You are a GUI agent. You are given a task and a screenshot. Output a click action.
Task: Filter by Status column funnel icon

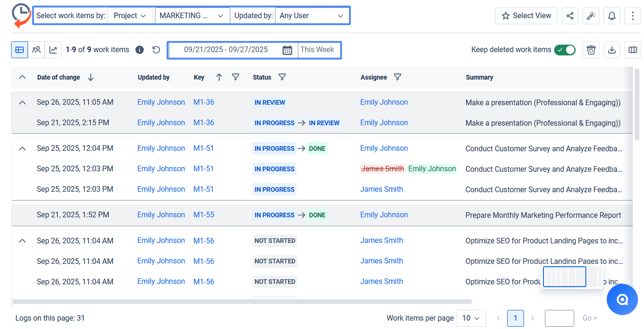pos(282,77)
